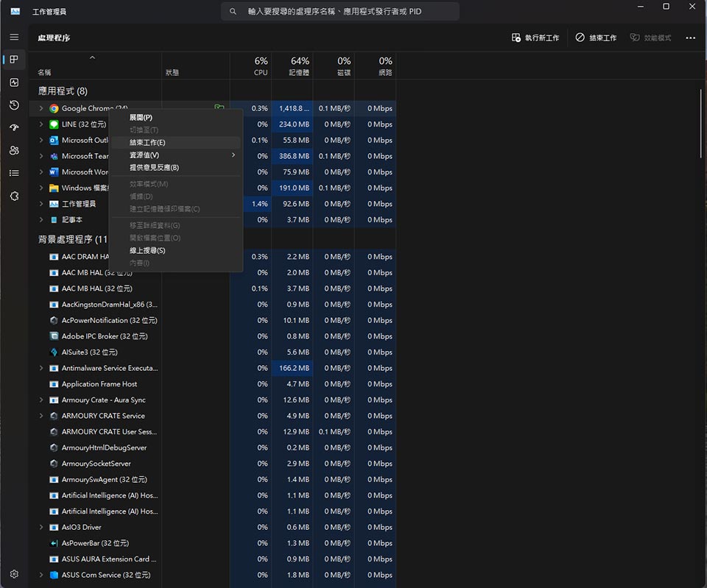Click the Task Manager app icon in title bar
Viewport: 707px width, 588px height.
coord(15,11)
